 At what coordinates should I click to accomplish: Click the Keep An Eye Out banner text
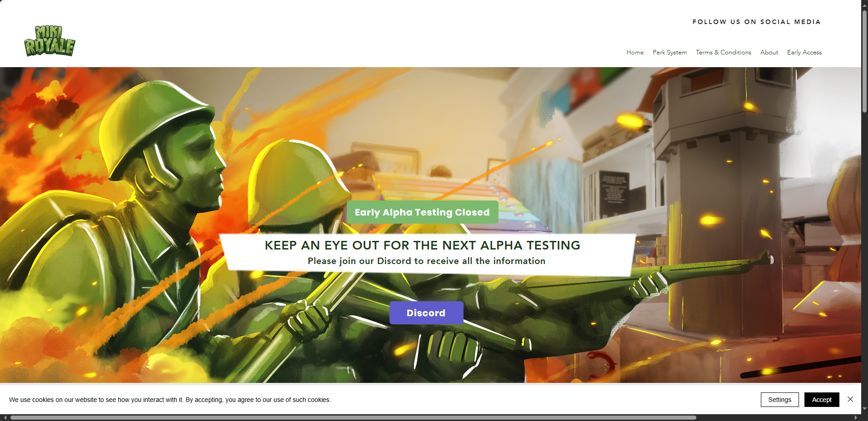click(422, 245)
